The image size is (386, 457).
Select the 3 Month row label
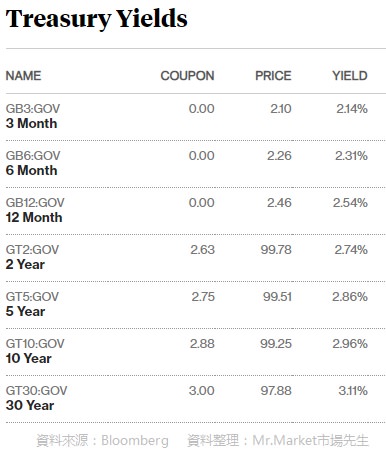click(31, 124)
